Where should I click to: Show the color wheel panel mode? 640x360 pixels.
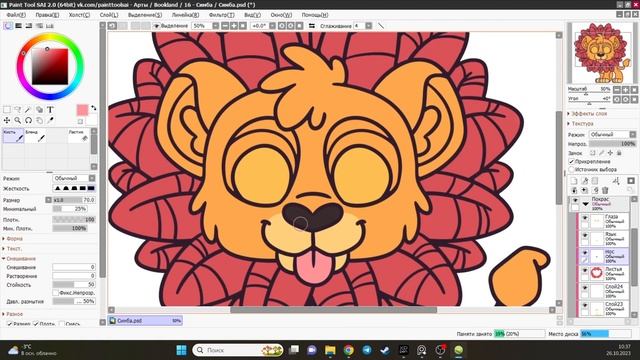click(x=8, y=26)
